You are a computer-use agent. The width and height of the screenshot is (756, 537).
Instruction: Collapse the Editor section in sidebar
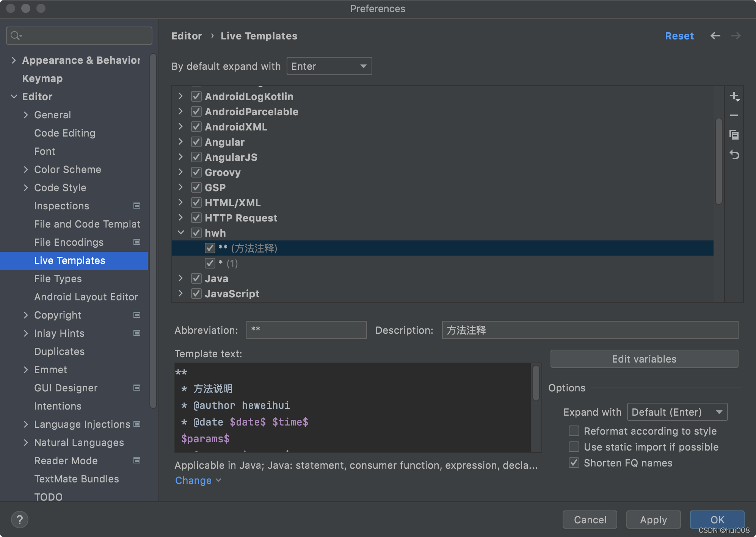coord(14,96)
